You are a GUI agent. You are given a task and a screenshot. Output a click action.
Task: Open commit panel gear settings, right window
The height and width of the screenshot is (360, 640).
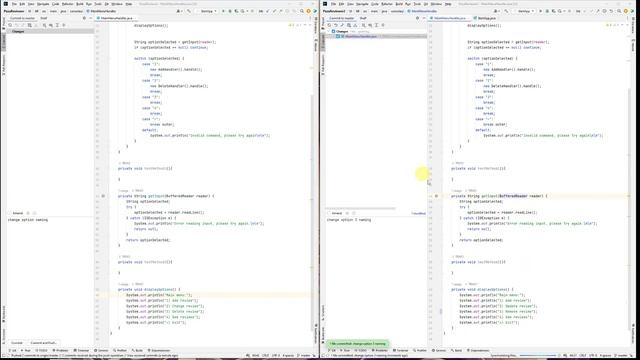[x=418, y=18]
